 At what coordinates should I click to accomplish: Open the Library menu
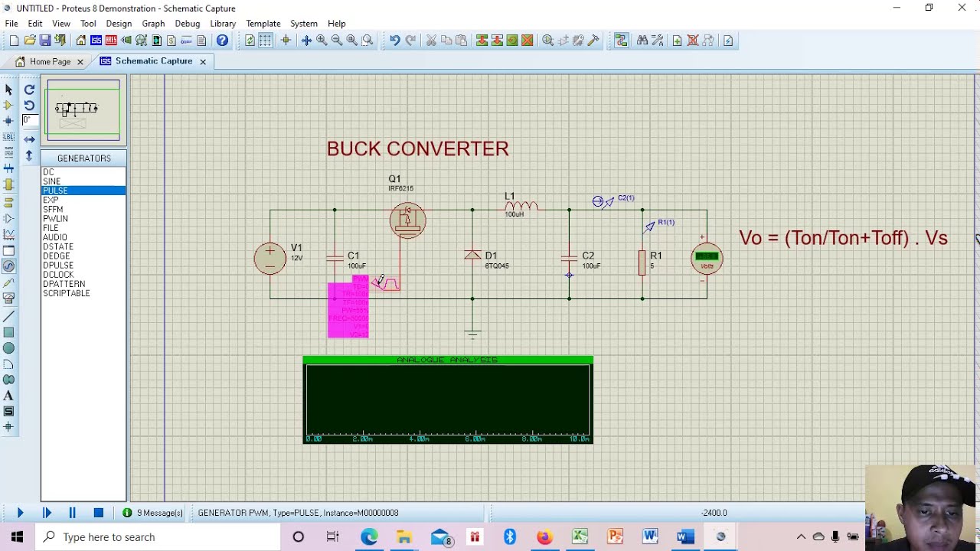[x=223, y=24]
